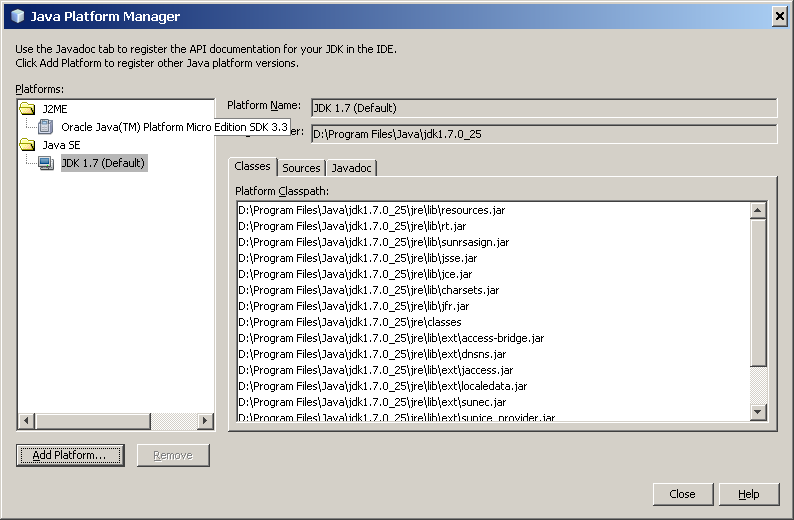Select the sunrsasign.jar classpath entry
The width and height of the screenshot is (794, 520).
pos(374,242)
